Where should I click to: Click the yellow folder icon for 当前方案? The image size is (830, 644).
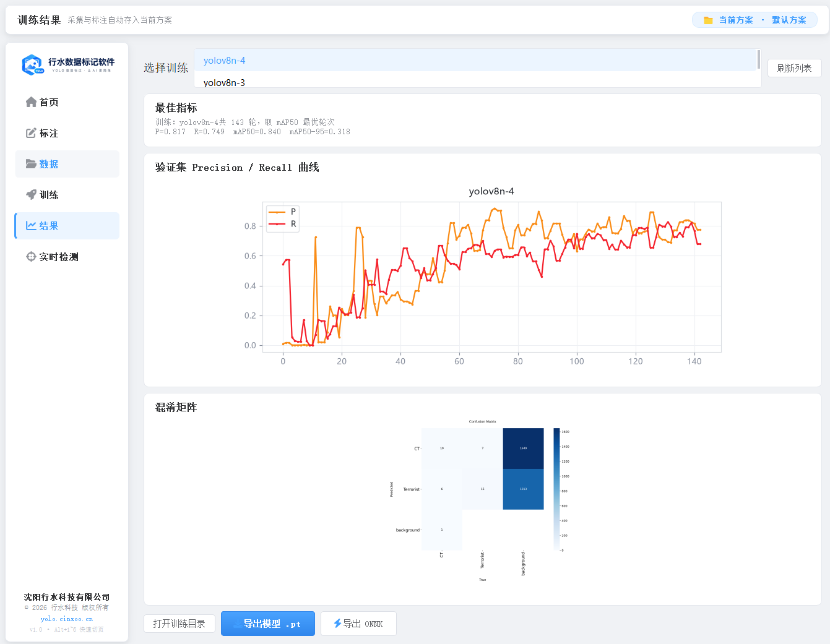coord(708,20)
